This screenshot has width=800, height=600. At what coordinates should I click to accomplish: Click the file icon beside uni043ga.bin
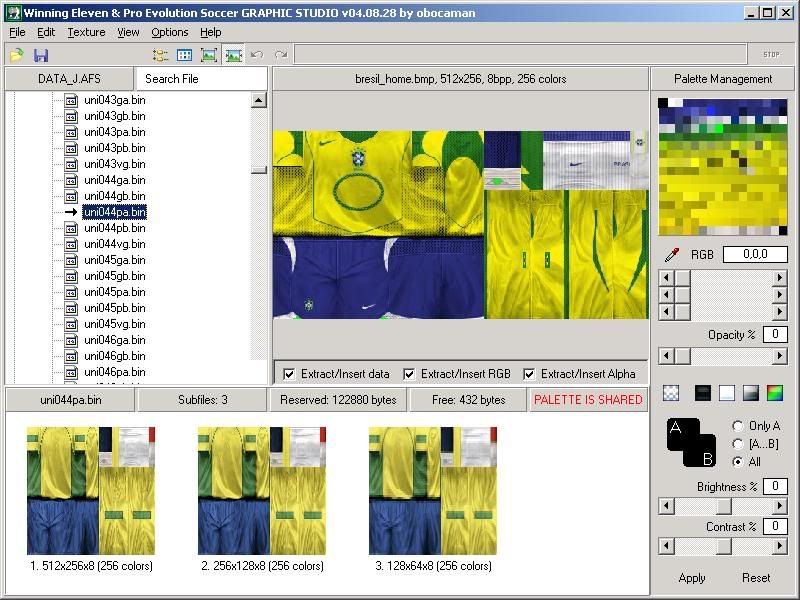click(x=71, y=100)
